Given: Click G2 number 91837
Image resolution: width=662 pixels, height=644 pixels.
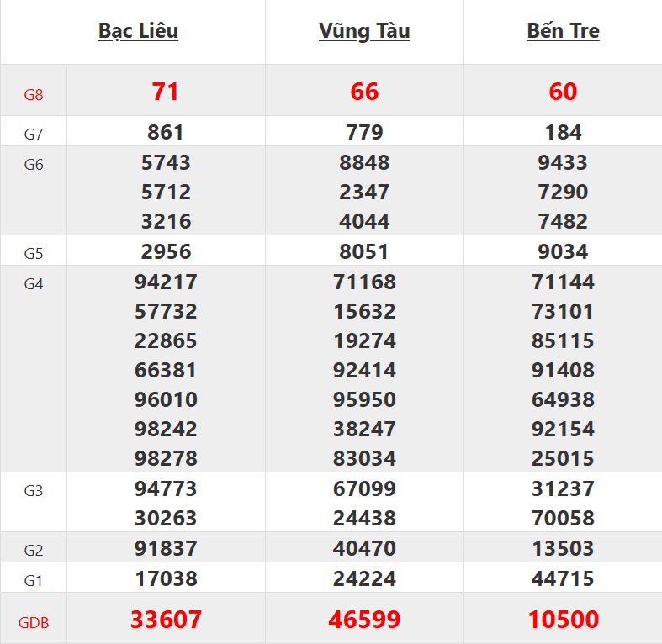Looking at the screenshot, I should click(x=166, y=548).
